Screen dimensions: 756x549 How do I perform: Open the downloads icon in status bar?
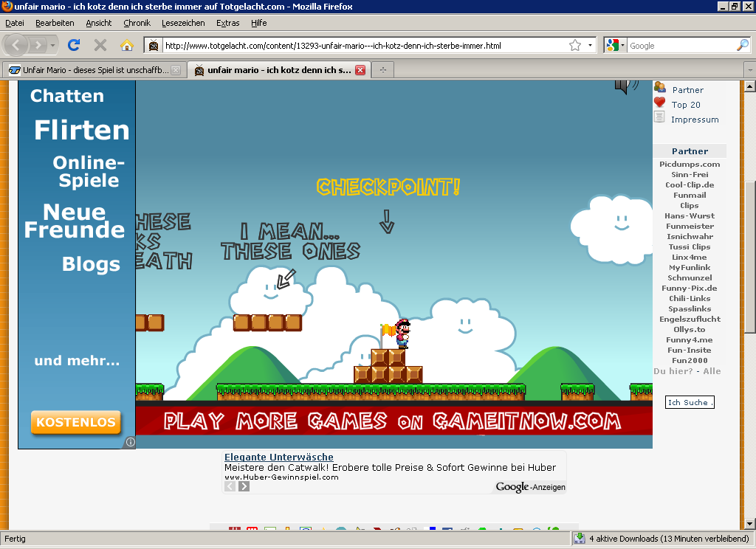[x=580, y=539]
